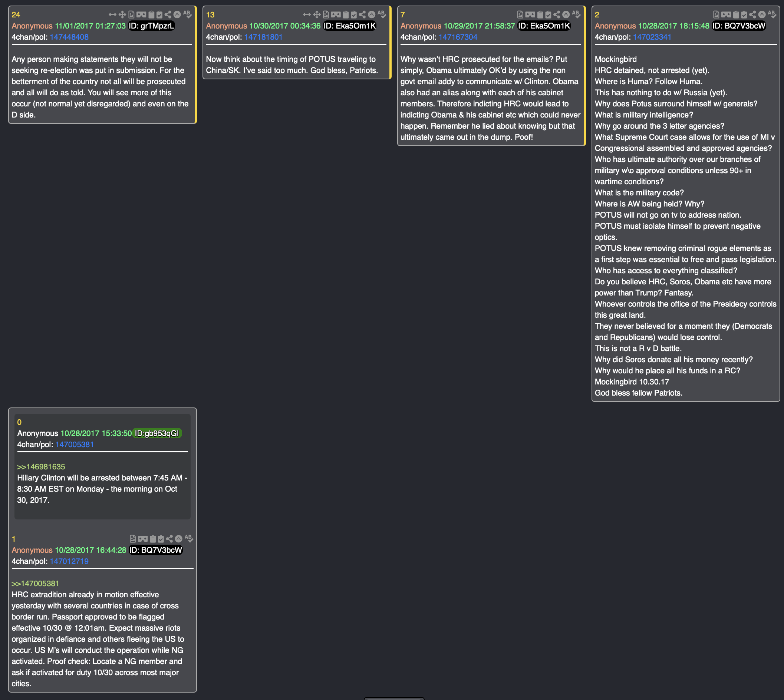Click share icon on post 1

coord(169,539)
